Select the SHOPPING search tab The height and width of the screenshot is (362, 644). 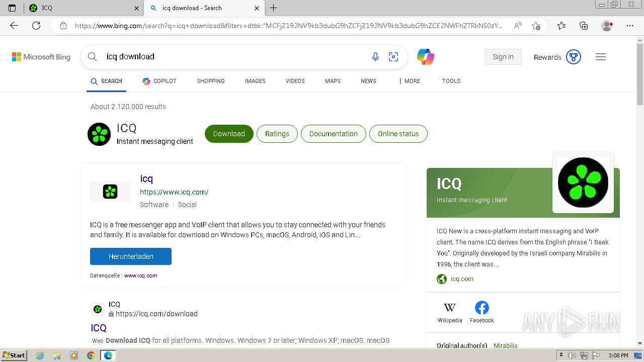pos(211,81)
